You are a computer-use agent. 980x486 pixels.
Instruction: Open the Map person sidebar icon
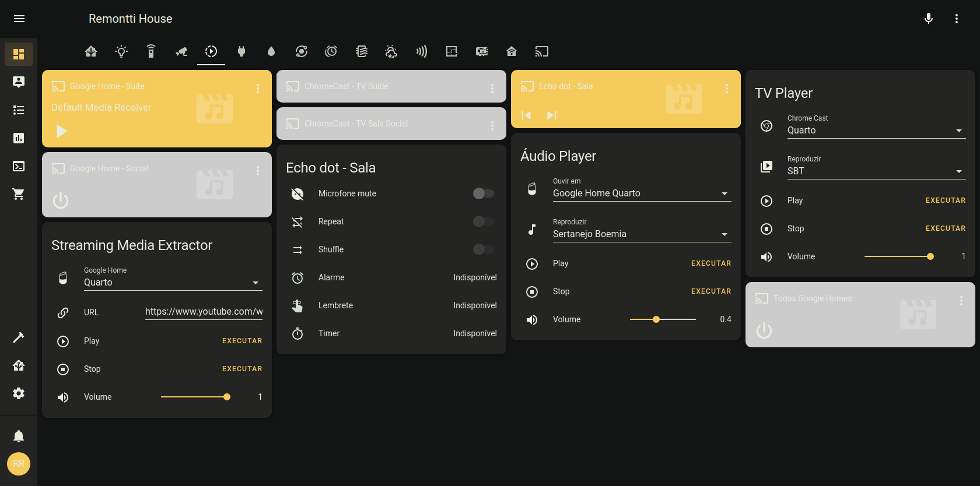pos(19,82)
